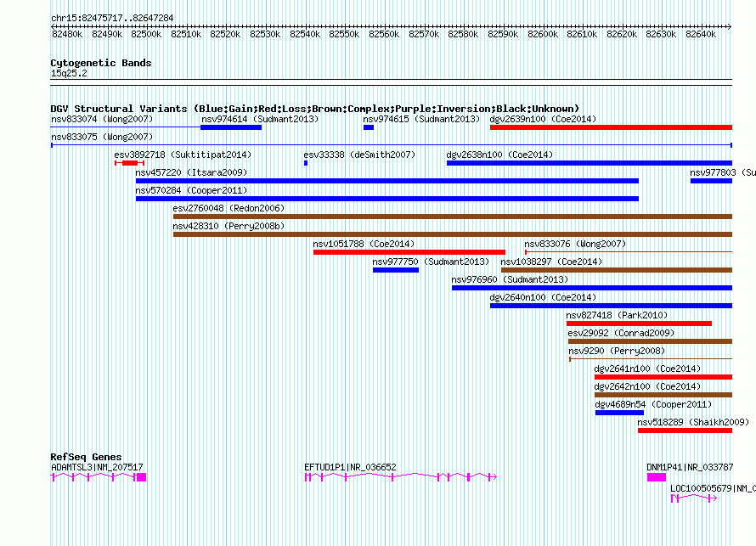The height and width of the screenshot is (546, 756).
Task: Open the nsv833075 (Wong2007) variant label
Action: pyautogui.click(x=102, y=137)
